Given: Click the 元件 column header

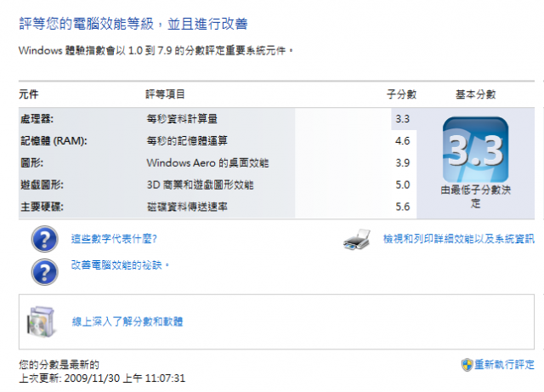Looking at the screenshot, I should click(x=28, y=94).
